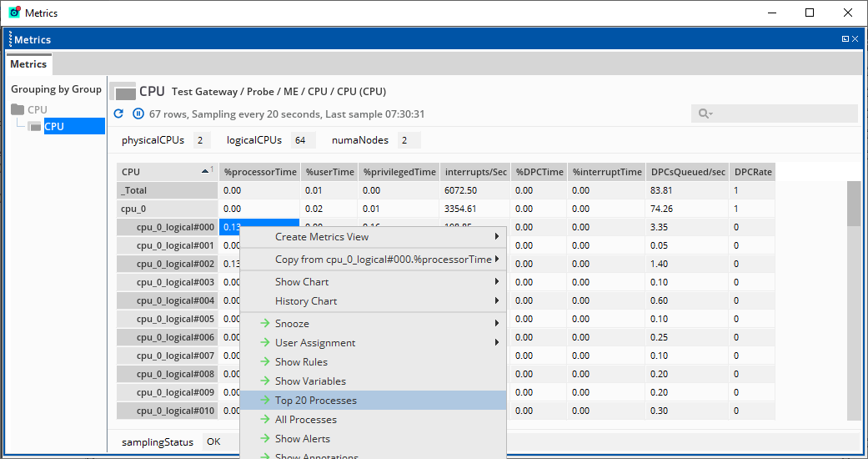
Task: Close the Metrics panel with the X icon
Action: pos(856,39)
